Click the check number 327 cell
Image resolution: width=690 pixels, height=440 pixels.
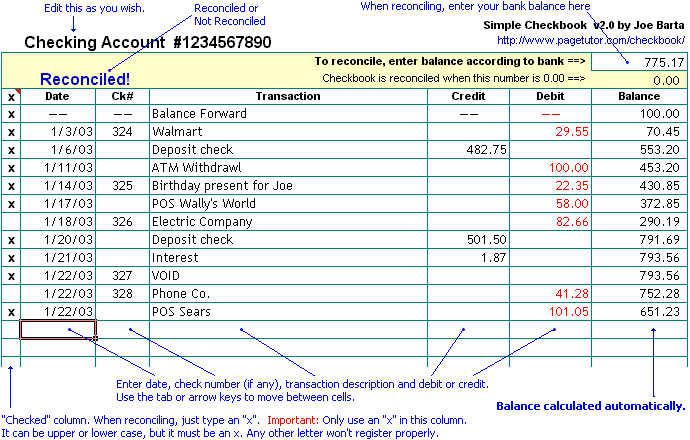tap(122, 276)
